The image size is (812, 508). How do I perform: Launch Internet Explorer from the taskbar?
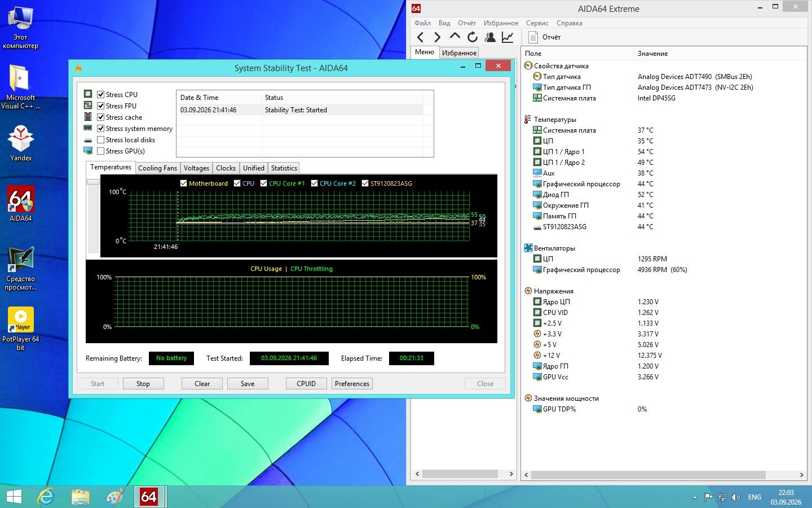pyautogui.click(x=46, y=497)
